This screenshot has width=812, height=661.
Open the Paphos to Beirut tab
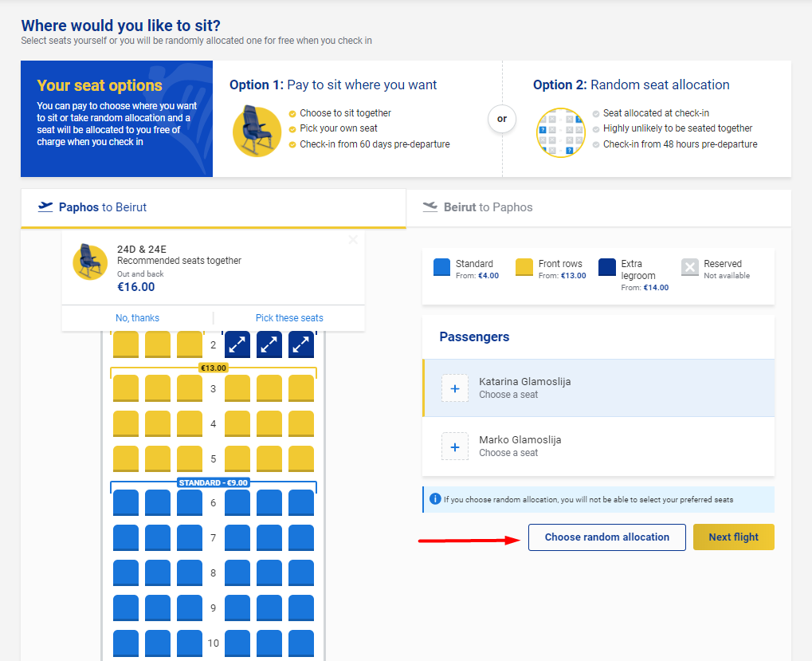tap(214, 208)
